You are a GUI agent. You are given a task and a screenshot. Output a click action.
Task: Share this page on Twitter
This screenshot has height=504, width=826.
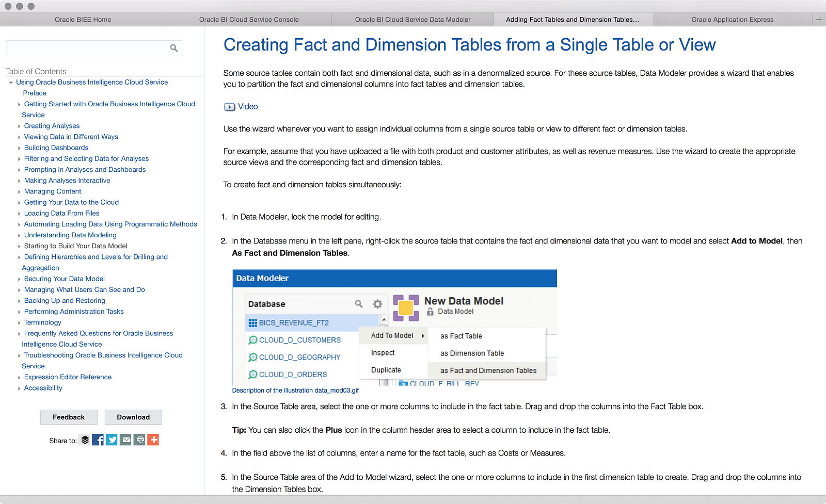(x=112, y=440)
